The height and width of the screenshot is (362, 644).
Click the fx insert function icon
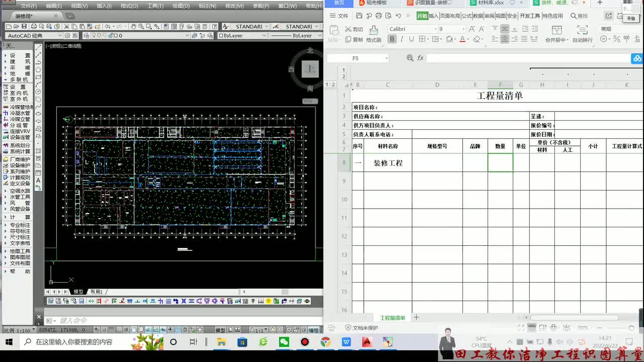tap(420, 58)
